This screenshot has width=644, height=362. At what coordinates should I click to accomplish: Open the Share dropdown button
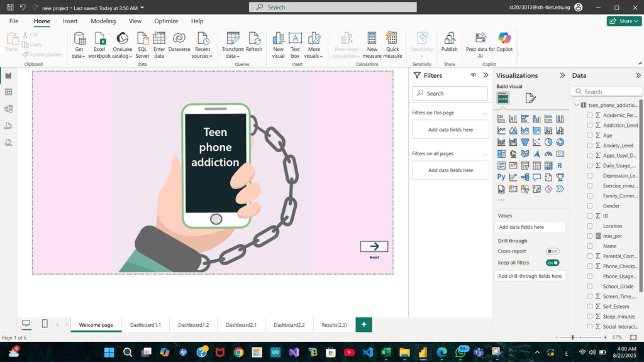tap(624, 21)
